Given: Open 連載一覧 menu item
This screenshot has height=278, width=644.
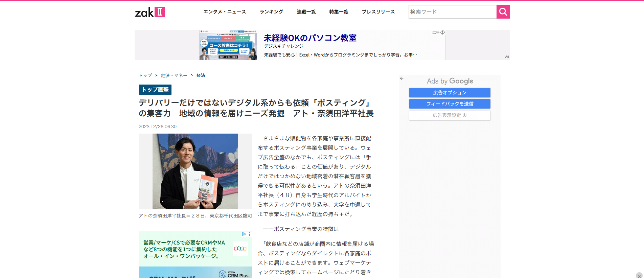Looking at the screenshot, I should click(x=306, y=12).
